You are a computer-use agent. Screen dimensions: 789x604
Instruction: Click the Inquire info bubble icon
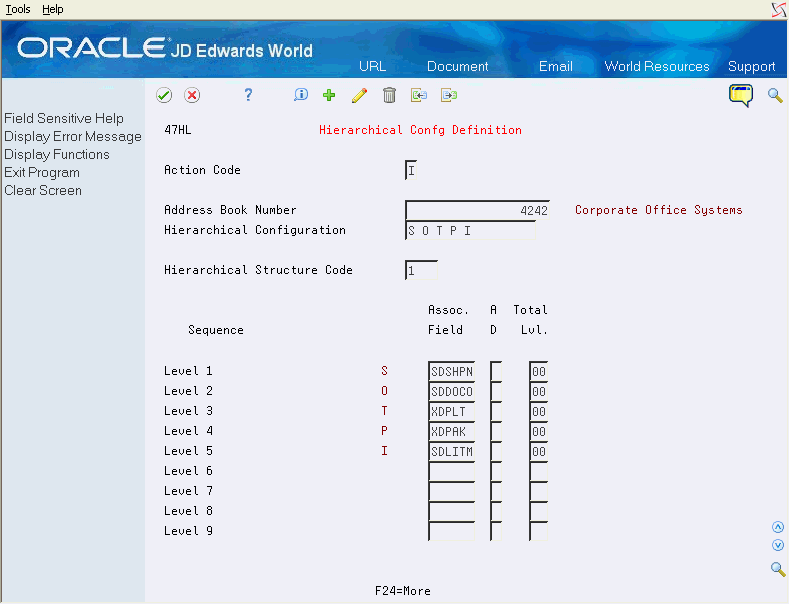coord(301,95)
